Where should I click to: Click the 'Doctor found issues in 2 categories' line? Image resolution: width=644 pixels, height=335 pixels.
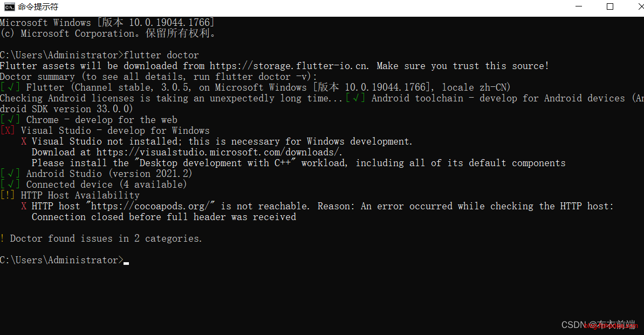pyautogui.click(x=101, y=238)
